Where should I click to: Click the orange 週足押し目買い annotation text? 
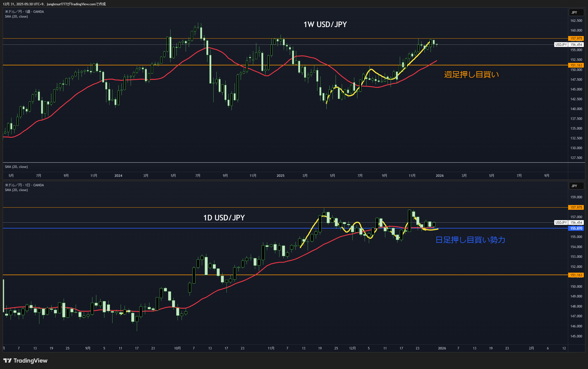(x=471, y=75)
